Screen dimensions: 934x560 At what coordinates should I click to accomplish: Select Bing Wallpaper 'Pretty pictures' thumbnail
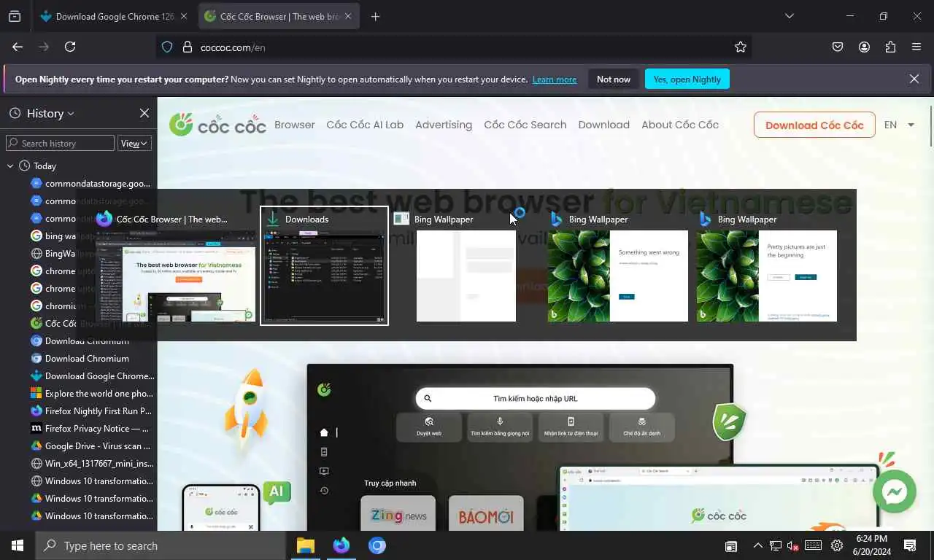tap(766, 266)
